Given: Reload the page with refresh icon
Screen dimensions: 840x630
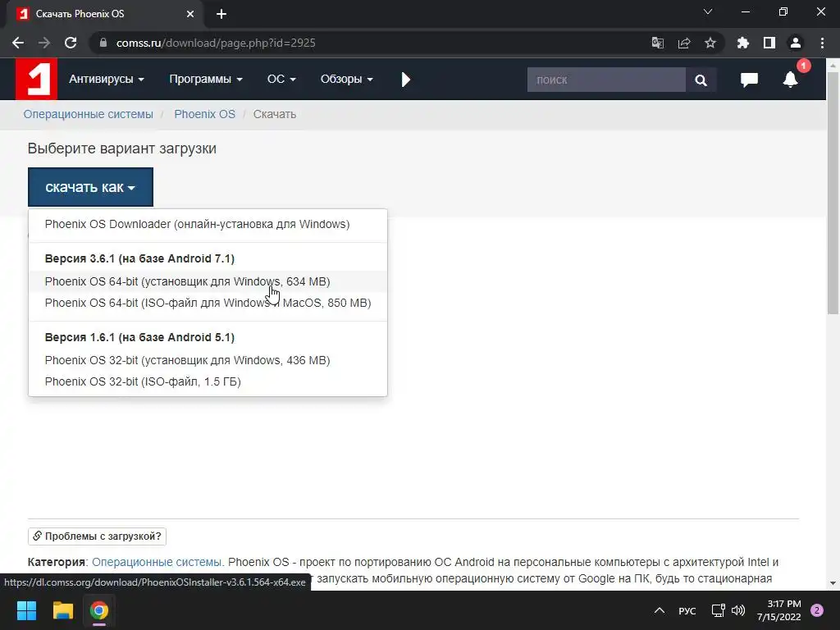Looking at the screenshot, I should point(71,43).
